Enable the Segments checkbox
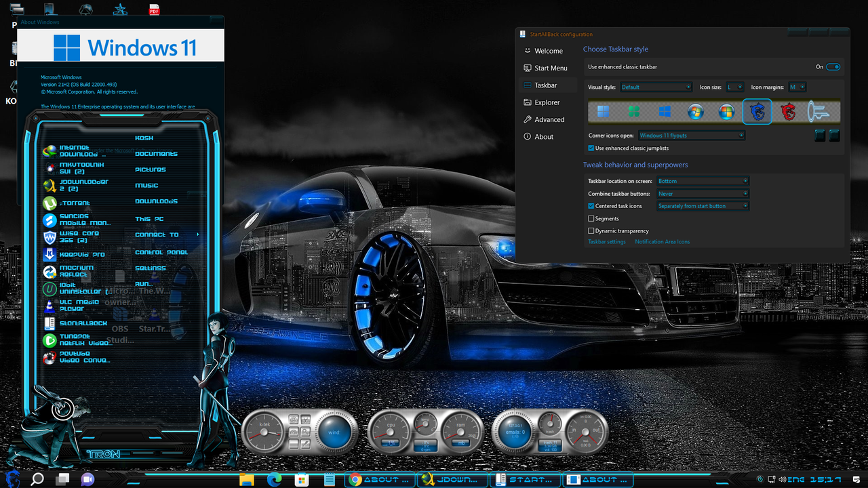868x488 pixels. (x=591, y=218)
